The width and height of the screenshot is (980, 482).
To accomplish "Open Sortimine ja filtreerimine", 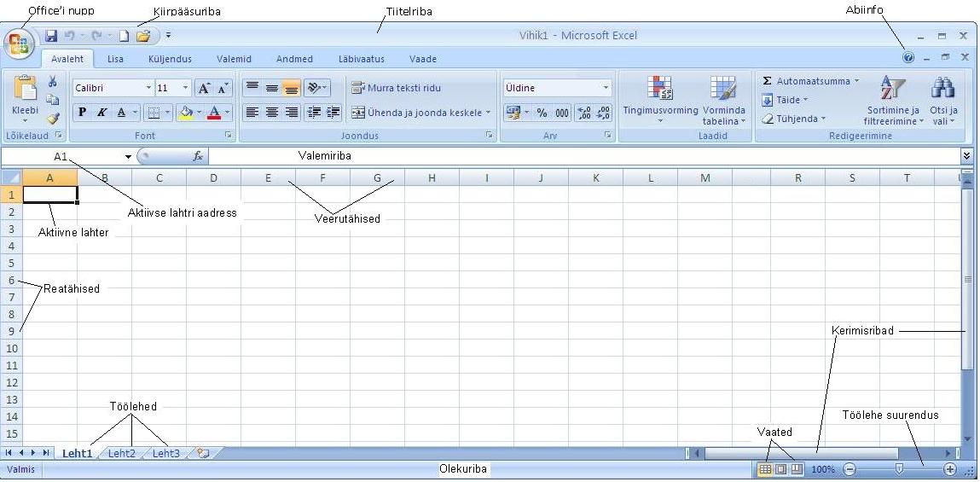I will (893, 100).
